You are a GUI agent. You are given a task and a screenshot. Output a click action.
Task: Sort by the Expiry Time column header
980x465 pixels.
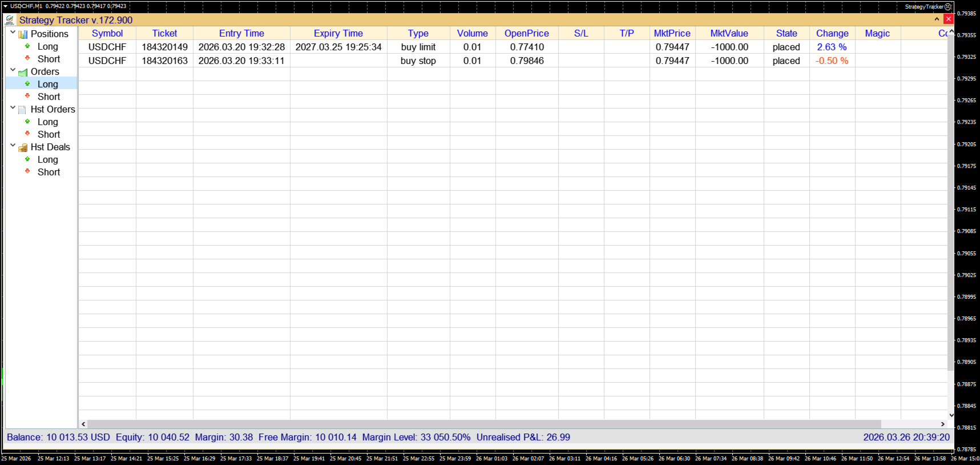pyautogui.click(x=338, y=34)
